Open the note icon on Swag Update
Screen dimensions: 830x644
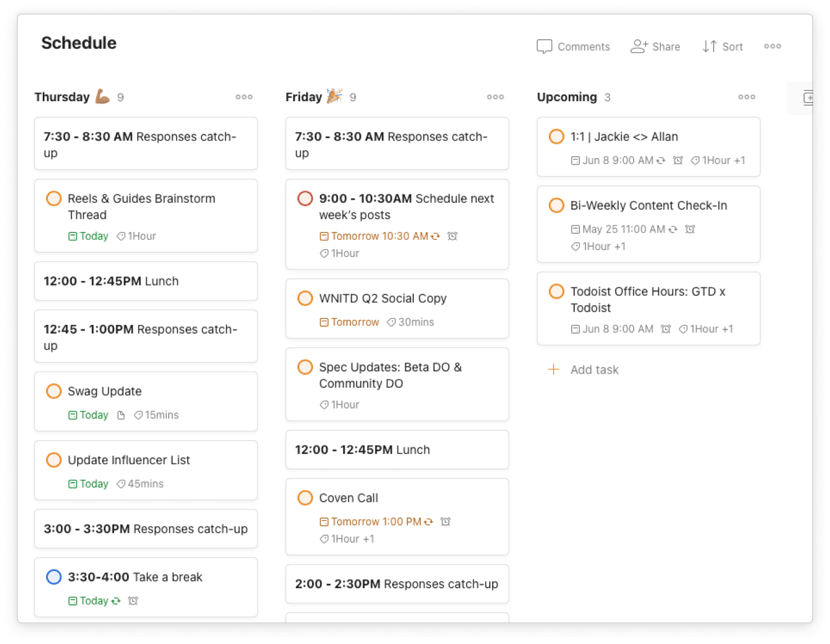pyautogui.click(x=121, y=415)
